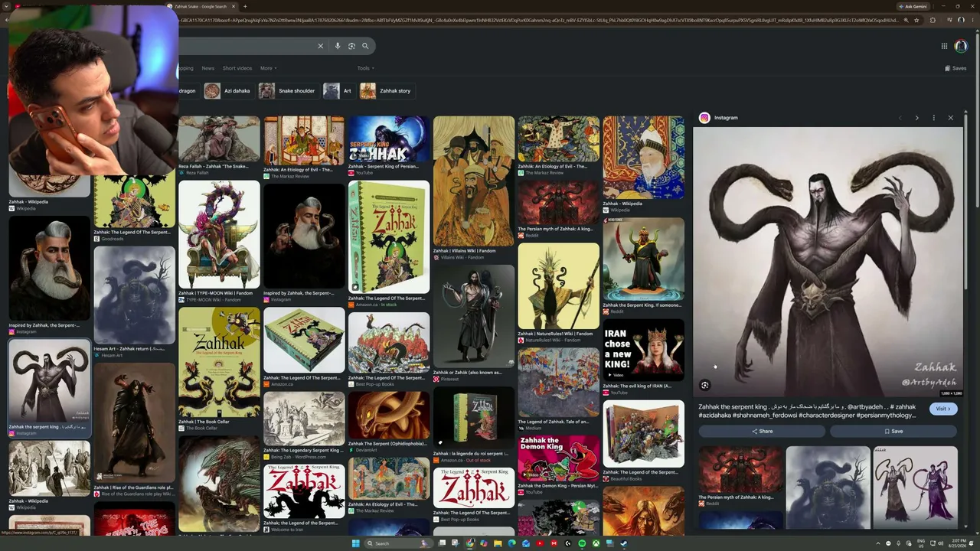The width and height of the screenshot is (980, 551).
Task: Click the browser address bar URL
Action: pyautogui.click(x=539, y=21)
